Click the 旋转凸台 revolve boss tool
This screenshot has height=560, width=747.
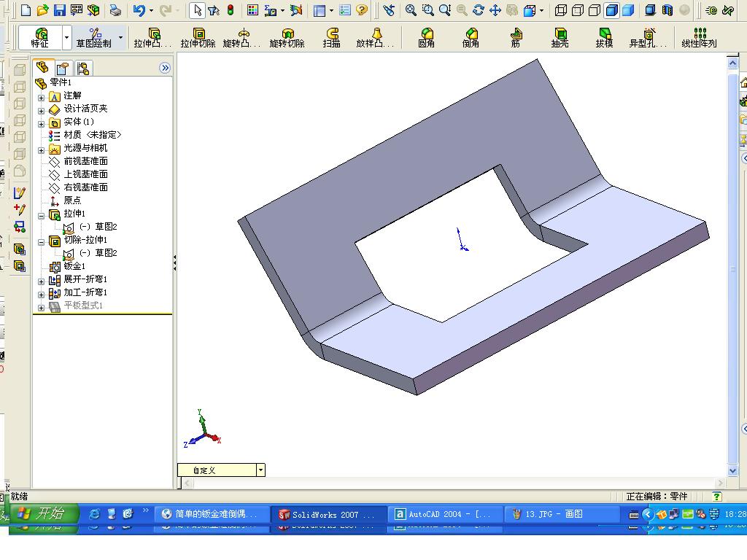[x=242, y=38]
